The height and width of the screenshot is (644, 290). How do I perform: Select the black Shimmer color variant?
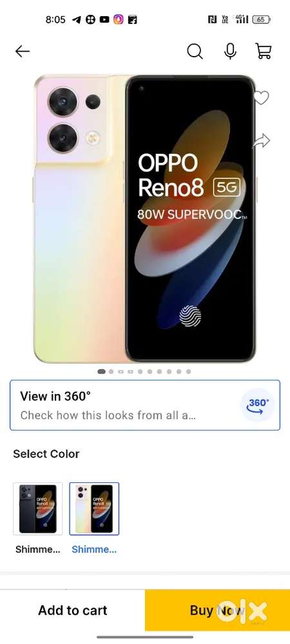click(38, 509)
